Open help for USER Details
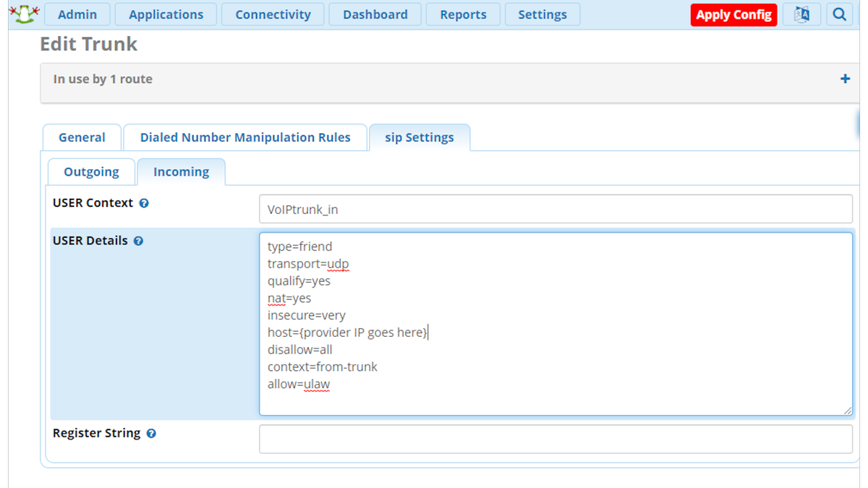 pyautogui.click(x=138, y=241)
